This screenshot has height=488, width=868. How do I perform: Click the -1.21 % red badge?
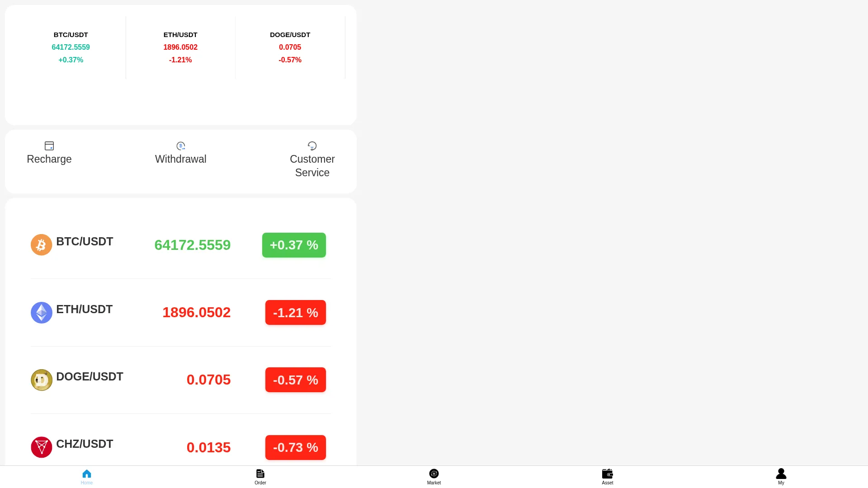[x=296, y=313]
